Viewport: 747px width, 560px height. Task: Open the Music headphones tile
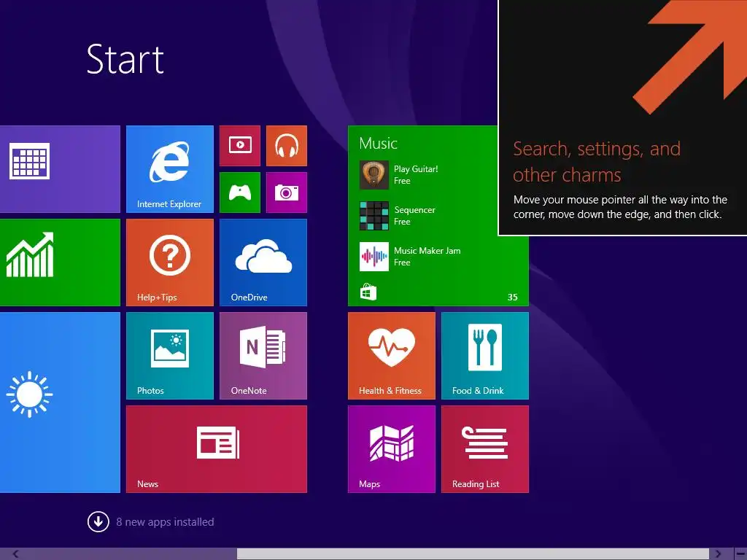click(286, 146)
